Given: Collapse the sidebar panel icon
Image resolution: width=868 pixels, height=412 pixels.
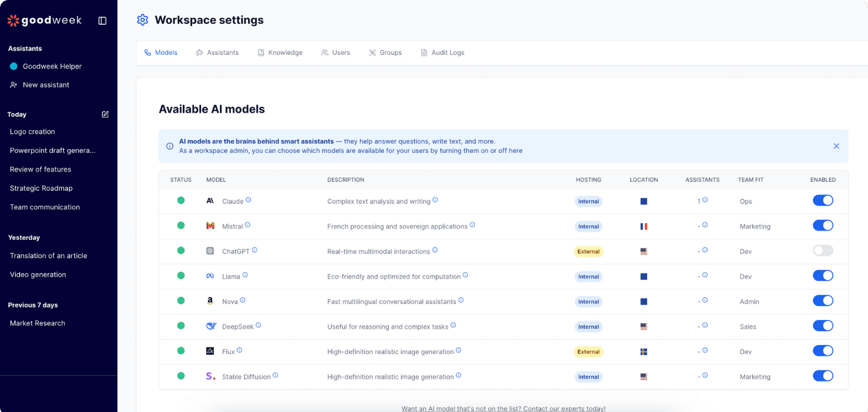Looking at the screenshot, I should 102,20.
